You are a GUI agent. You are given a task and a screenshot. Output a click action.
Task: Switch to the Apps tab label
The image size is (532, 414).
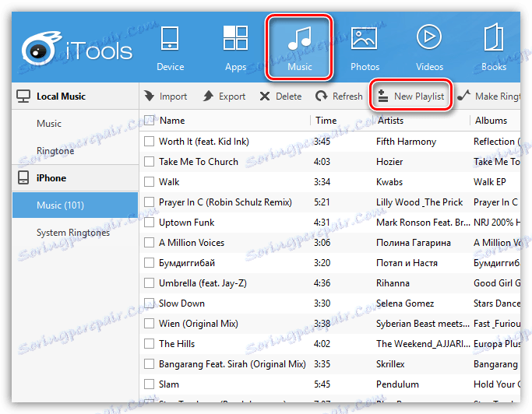point(235,67)
